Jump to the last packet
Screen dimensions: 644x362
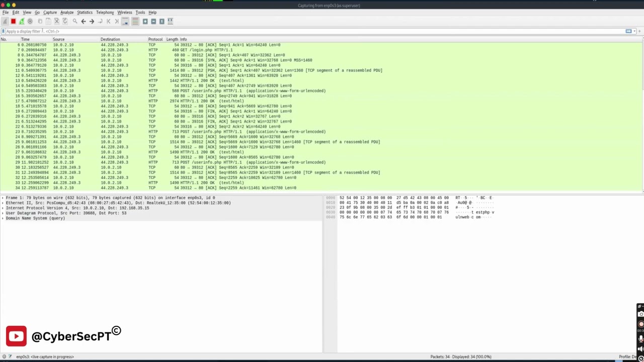[x=116, y=21]
